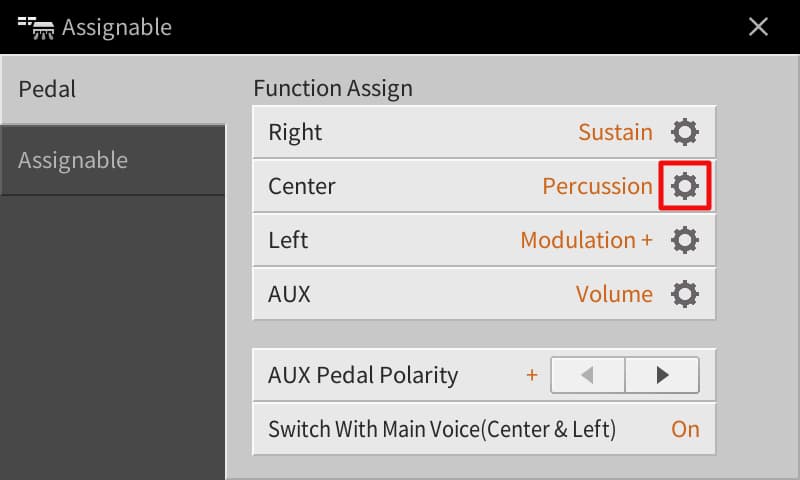Viewport: 800px width, 480px height.
Task: Click the AUX Pedal Polarity label
Action: 363,376
